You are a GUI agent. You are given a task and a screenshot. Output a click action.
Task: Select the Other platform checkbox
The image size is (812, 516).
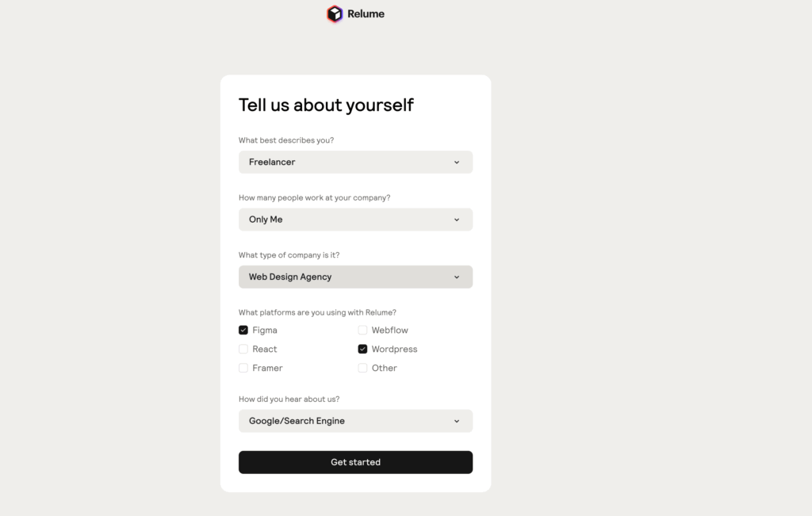[362, 368]
